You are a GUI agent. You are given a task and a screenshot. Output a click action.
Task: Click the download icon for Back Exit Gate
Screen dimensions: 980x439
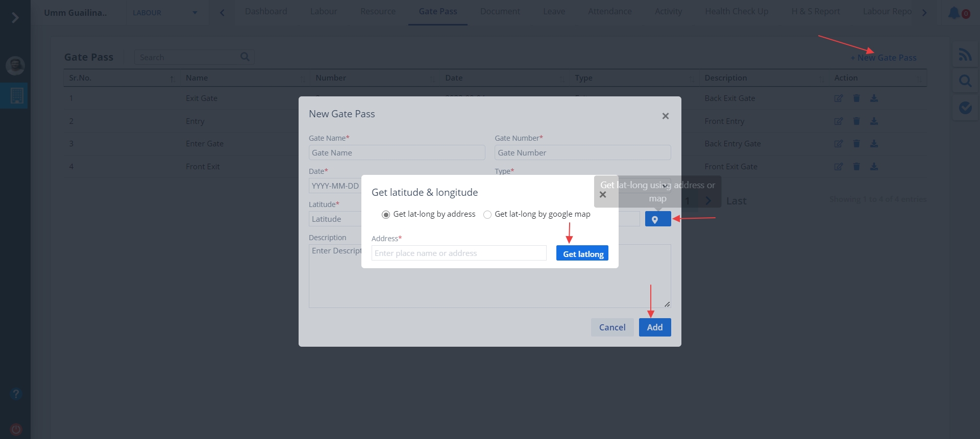click(874, 98)
